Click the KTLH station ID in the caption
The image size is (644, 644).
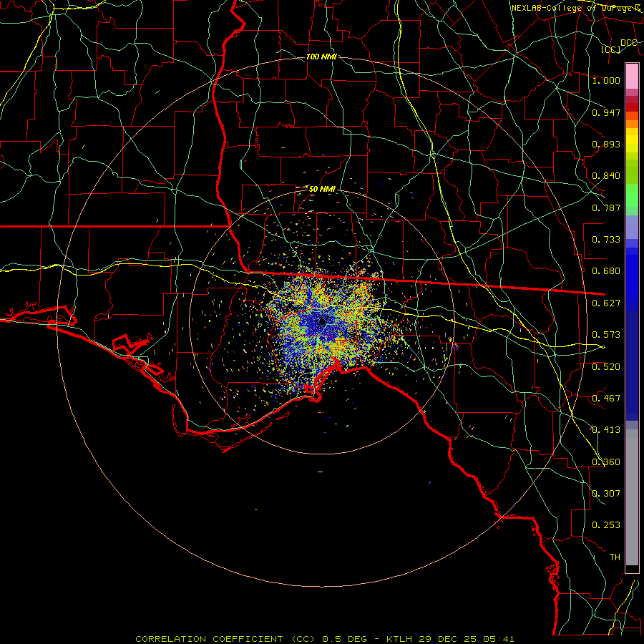pyautogui.click(x=400, y=639)
